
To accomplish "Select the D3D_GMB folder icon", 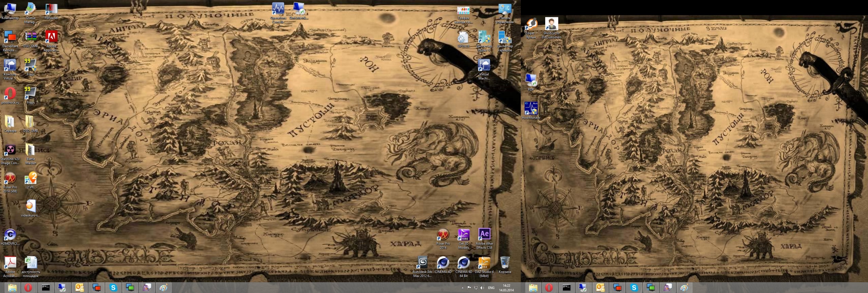I will [x=31, y=124].
